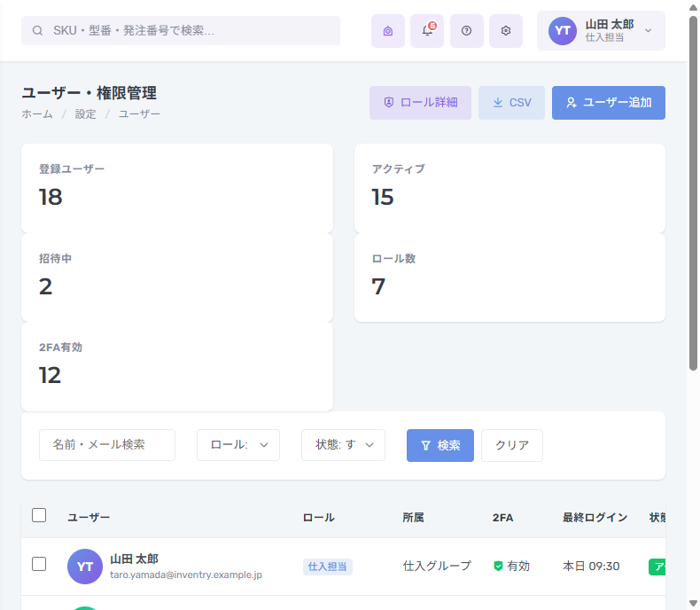This screenshot has height=610, width=700.
Task: Click the 仕入グループ cell
Action: click(x=437, y=567)
